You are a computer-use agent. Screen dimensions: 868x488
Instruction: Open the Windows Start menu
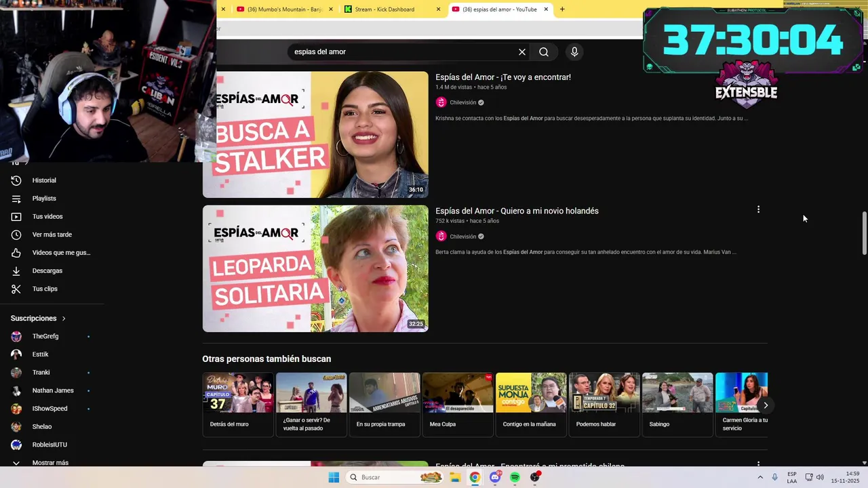334,477
